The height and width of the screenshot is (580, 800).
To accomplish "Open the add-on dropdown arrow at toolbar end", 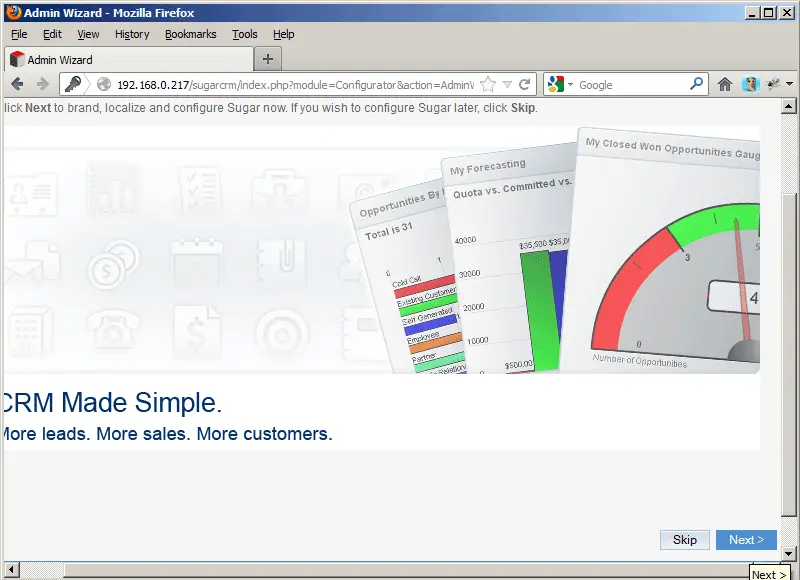I will 789,84.
